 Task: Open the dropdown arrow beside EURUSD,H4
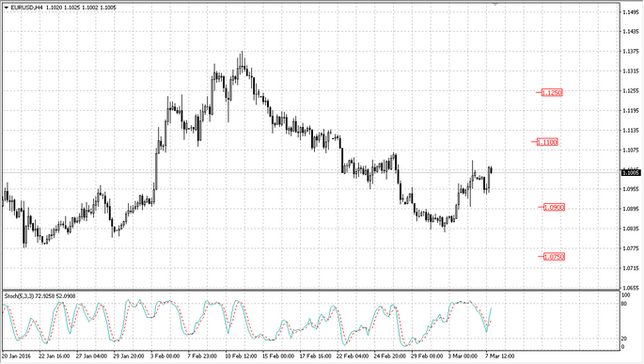(x=6, y=8)
